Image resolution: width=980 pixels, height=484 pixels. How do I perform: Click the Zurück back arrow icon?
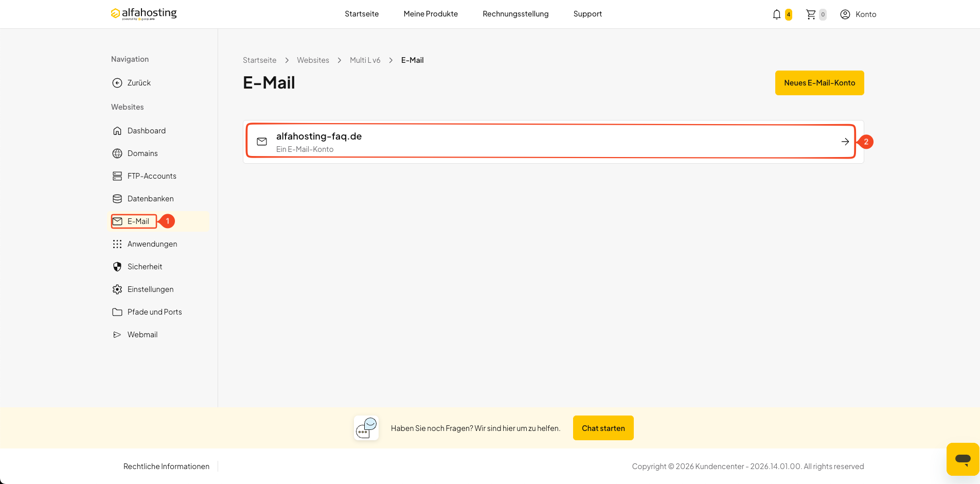[117, 83]
